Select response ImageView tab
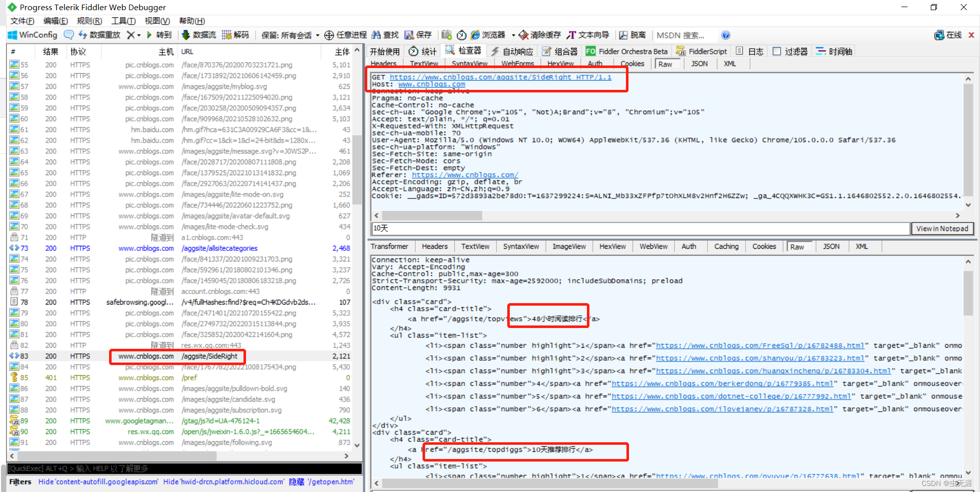The image size is (980, 492). [x=569, y=246]
